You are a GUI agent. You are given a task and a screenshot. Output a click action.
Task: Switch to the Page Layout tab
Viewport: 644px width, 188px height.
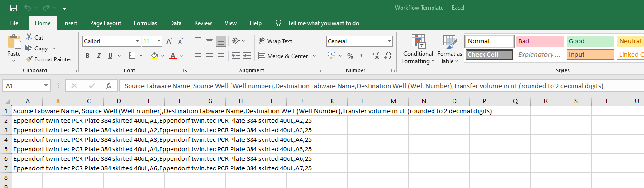click(x=105, y=23)
